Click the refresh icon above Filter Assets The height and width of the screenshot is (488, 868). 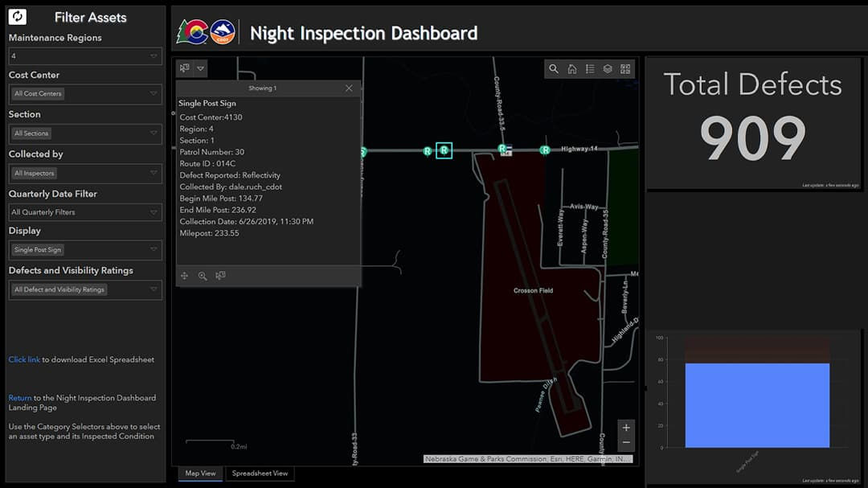point(17,15)
